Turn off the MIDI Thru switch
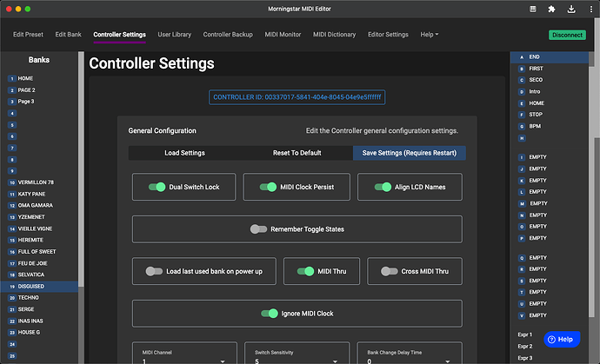Image resolution: width=600 pixels, height=364 pixels. click(x=305, y=271)
